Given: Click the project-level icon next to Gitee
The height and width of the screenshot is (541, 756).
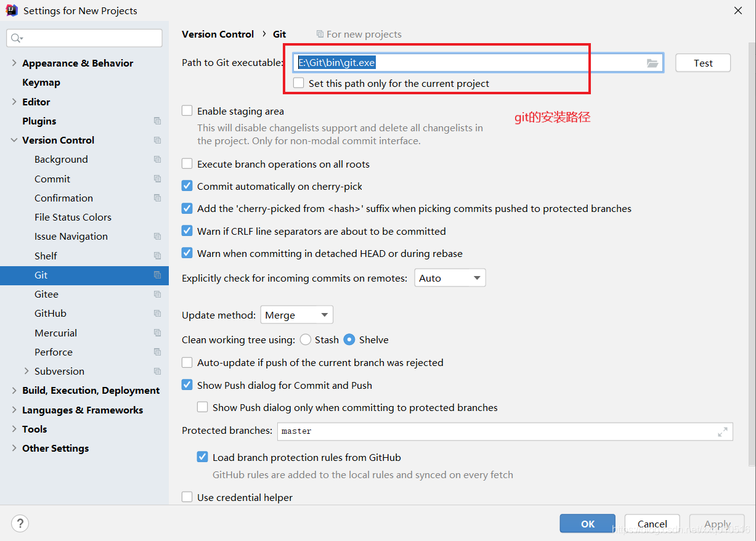Looking at the screenshot, I should [157, 294].
